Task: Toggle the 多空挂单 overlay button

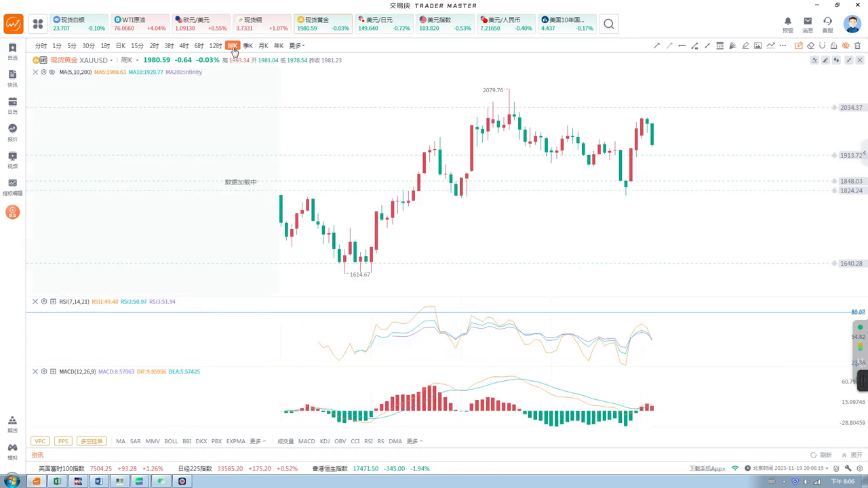Action: 92,441
